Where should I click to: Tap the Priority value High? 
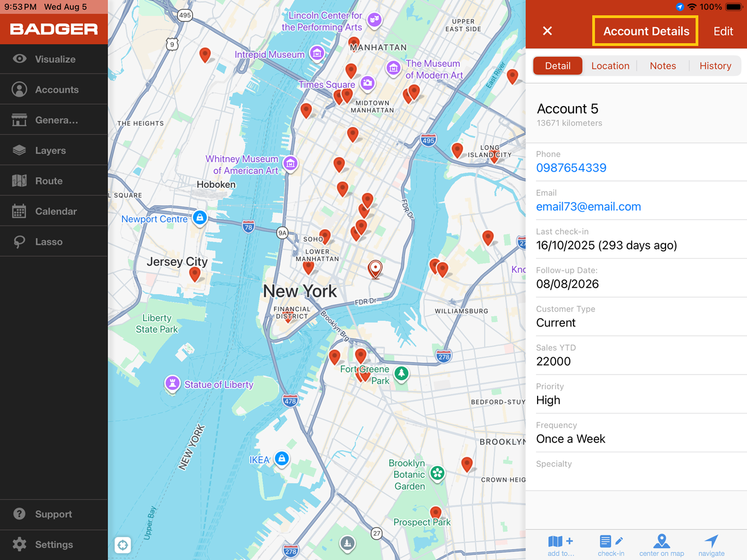click(x=548, y=400)
